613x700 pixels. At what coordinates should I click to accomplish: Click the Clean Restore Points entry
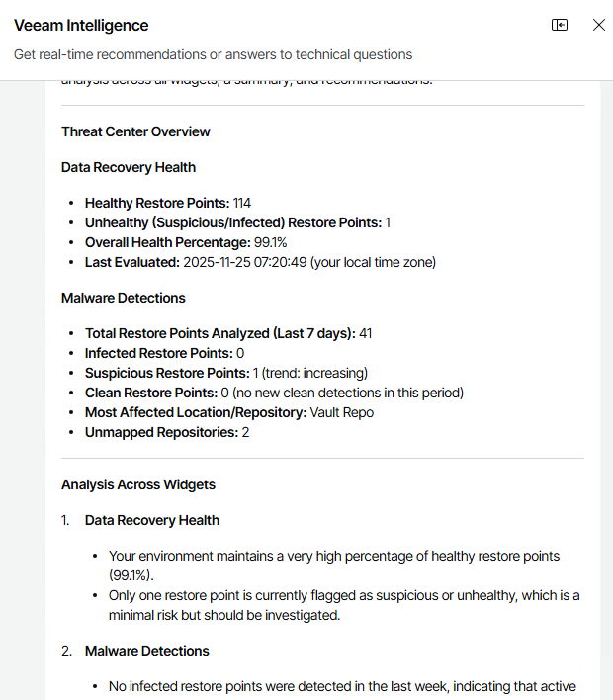tap(274, 393)
